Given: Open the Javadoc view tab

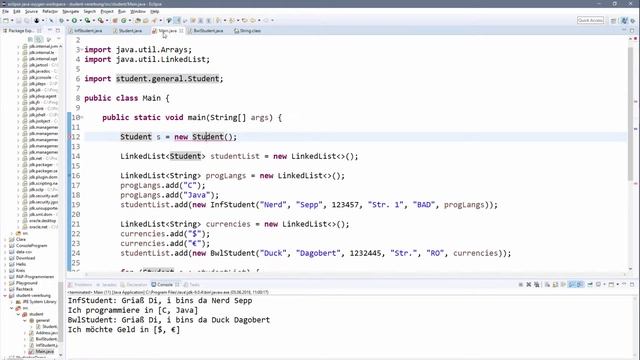Looking at the screenshot, I should [x=106, y=284].
